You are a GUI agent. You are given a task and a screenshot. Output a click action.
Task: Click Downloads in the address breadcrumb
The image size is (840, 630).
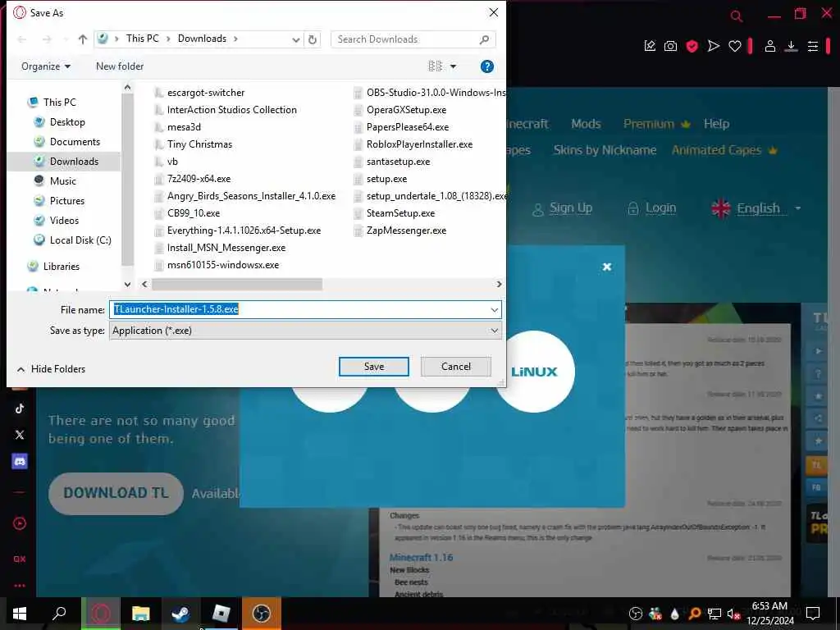point(202,39)
